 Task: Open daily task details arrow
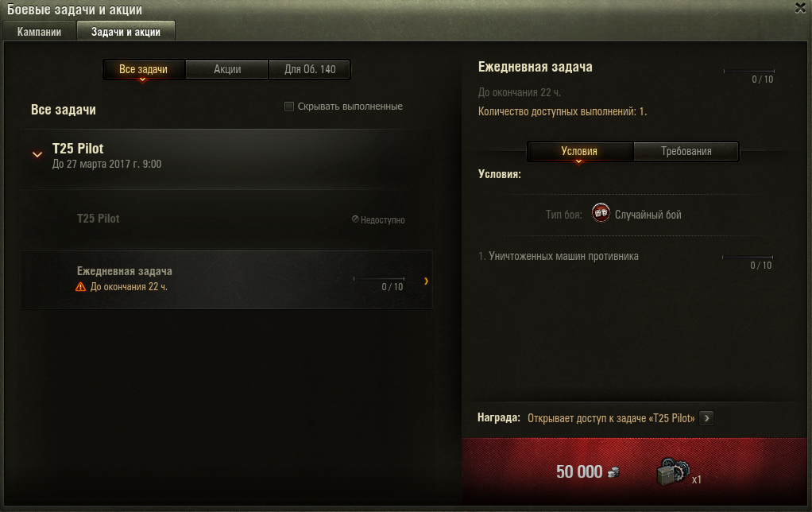tap(426, 281)
